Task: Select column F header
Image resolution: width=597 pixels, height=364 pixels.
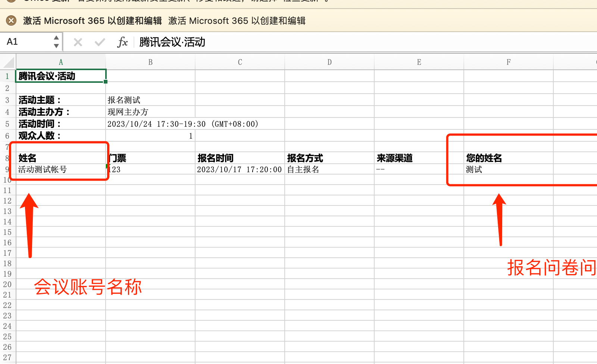Action: coord(509,62)
